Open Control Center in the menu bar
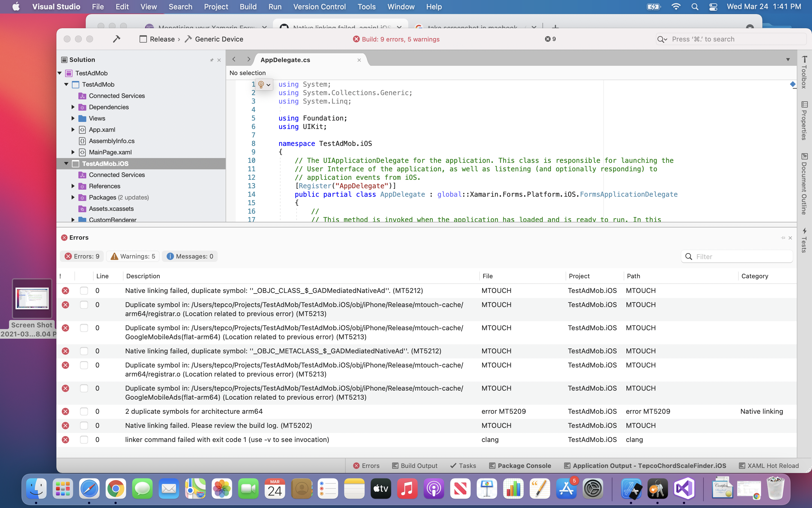The image size is (812, 508). click(x=713, y=7)
